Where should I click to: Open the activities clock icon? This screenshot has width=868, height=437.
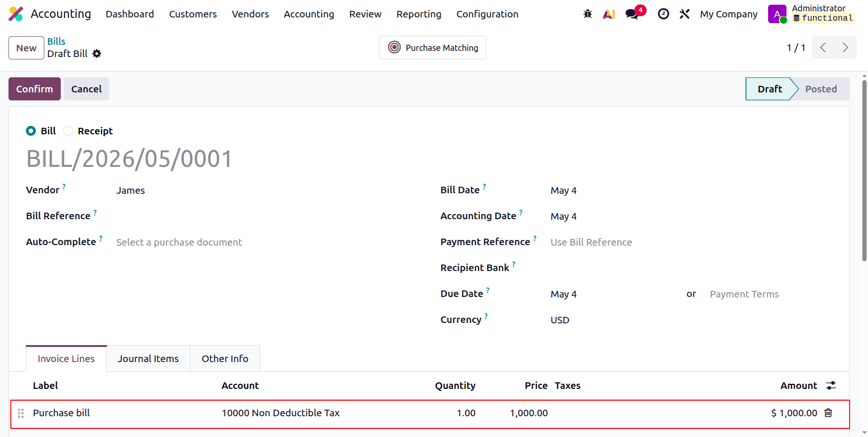pos(663,14)
